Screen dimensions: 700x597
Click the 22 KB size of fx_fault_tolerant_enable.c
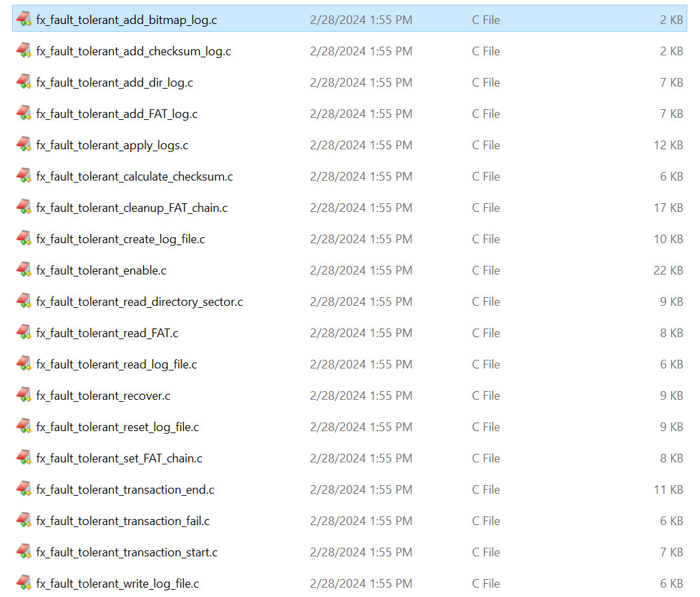[668, 271]
